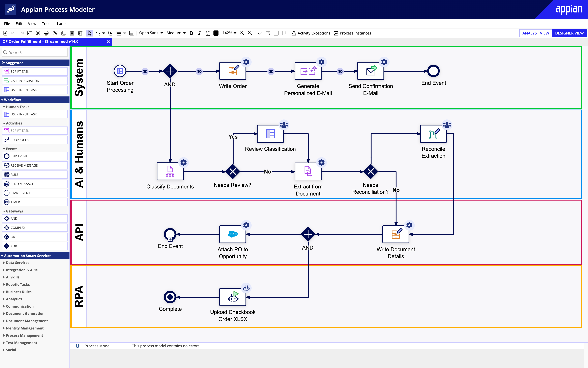Click the Save toolbar icon
The width and height of the screenshot is (588, 368).
(38, 33)
